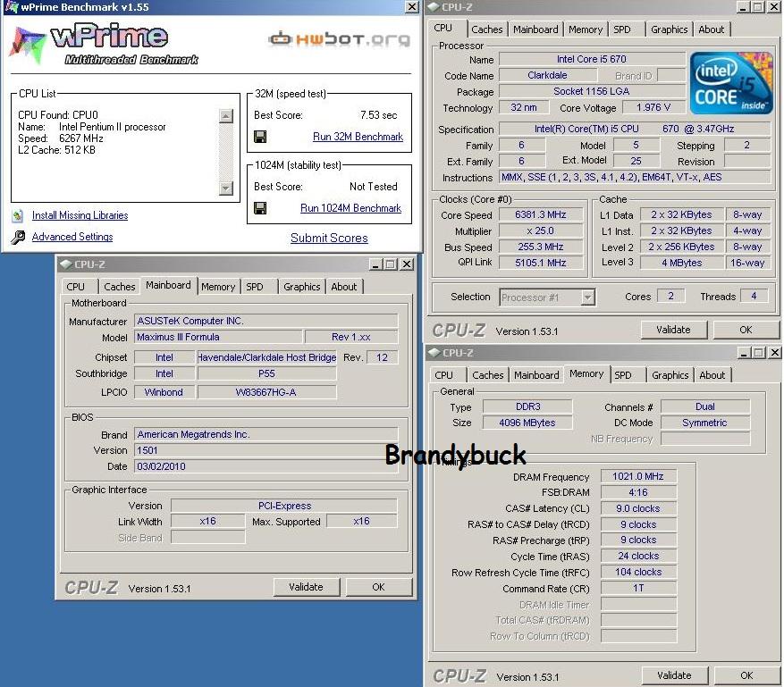
Task: Select About tab in CPU-Z Mainboard window
Action: 344,287
